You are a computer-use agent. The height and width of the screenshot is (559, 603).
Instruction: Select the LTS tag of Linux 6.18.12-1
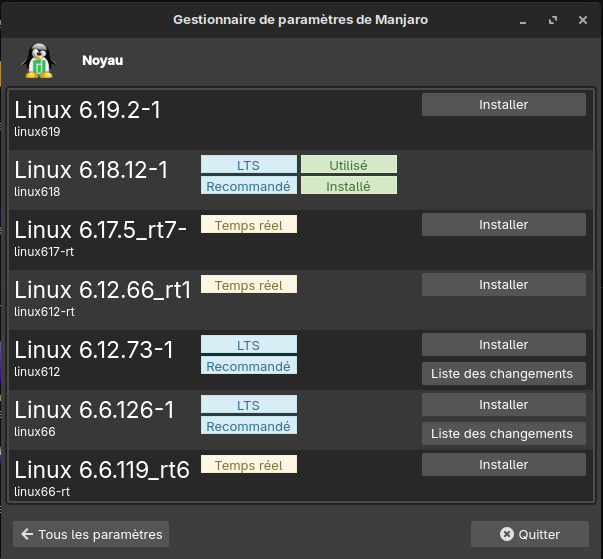click(x=248, y=165)
